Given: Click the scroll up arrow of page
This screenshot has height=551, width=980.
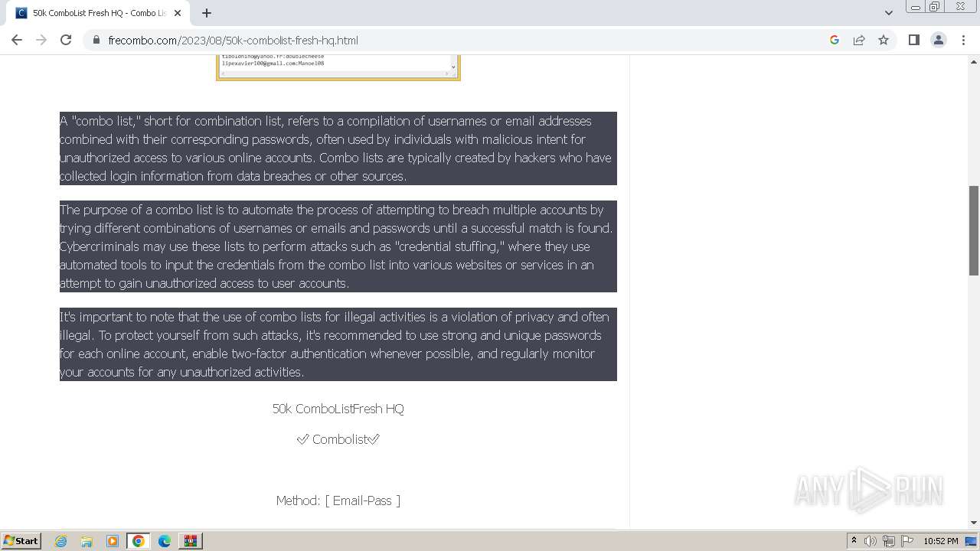Looking at the screenshot, I should pos(974,60).
